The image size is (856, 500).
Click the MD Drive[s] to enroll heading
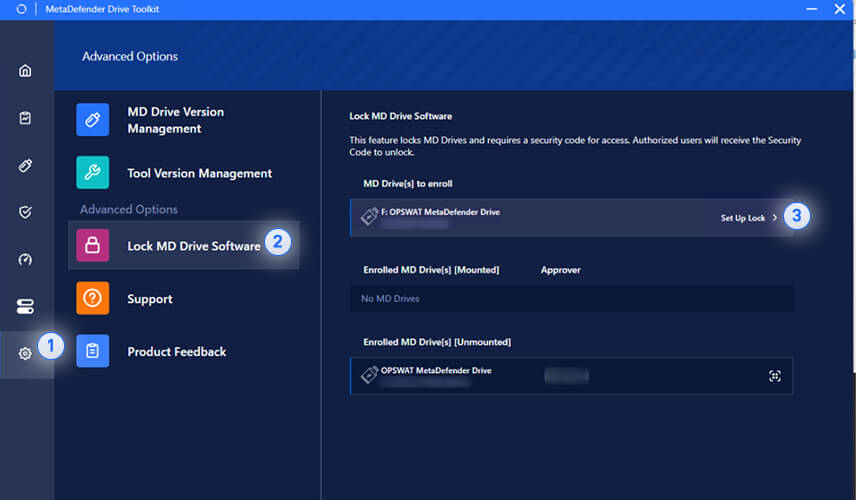point(408,184)
